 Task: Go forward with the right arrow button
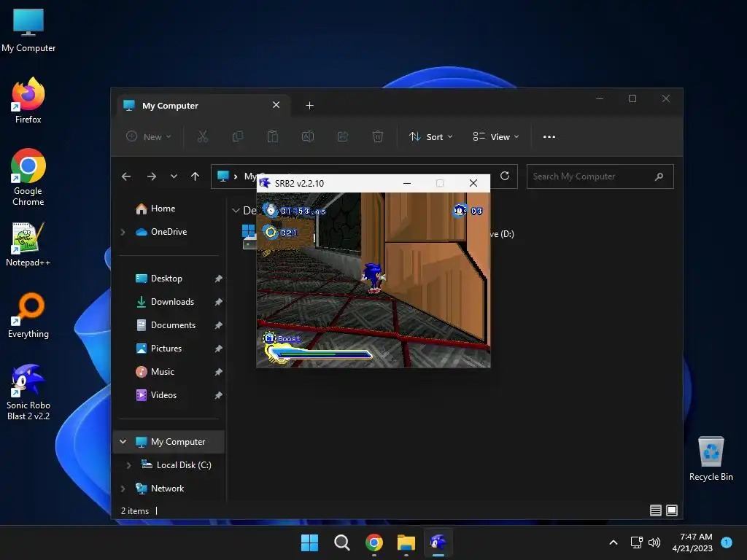point(152,176)
